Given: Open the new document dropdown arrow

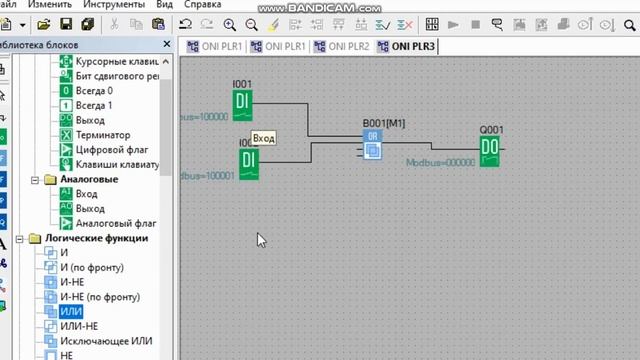Looking at the screenshot, I should click(x=22, y=25).
